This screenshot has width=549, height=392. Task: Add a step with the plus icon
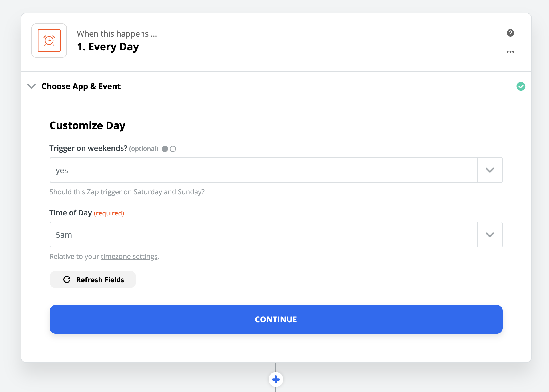coord(276,379)
